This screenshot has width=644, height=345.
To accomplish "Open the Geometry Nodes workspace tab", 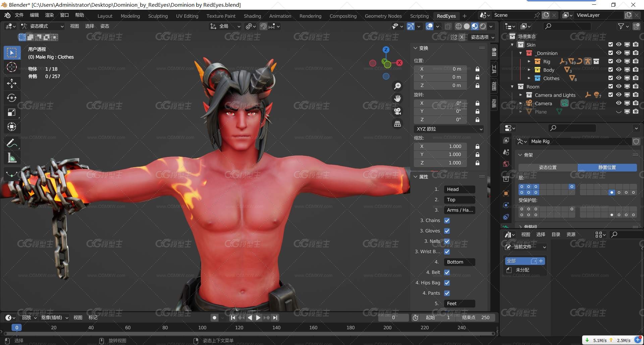I will pyautogui.click(x=383, y=16).
